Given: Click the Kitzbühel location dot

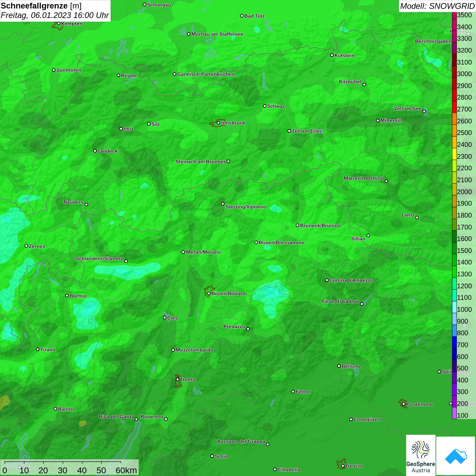Looking at the screenshot, I should click(x=364, y=85).
